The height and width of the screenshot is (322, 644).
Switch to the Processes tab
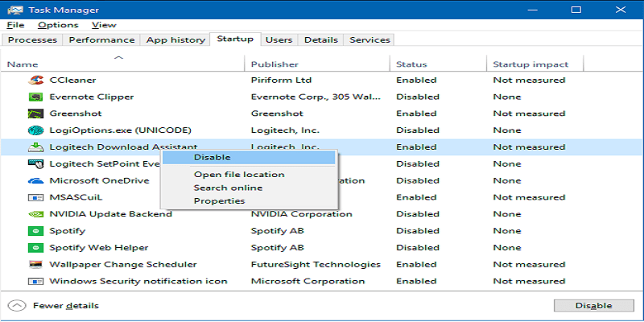32,39
